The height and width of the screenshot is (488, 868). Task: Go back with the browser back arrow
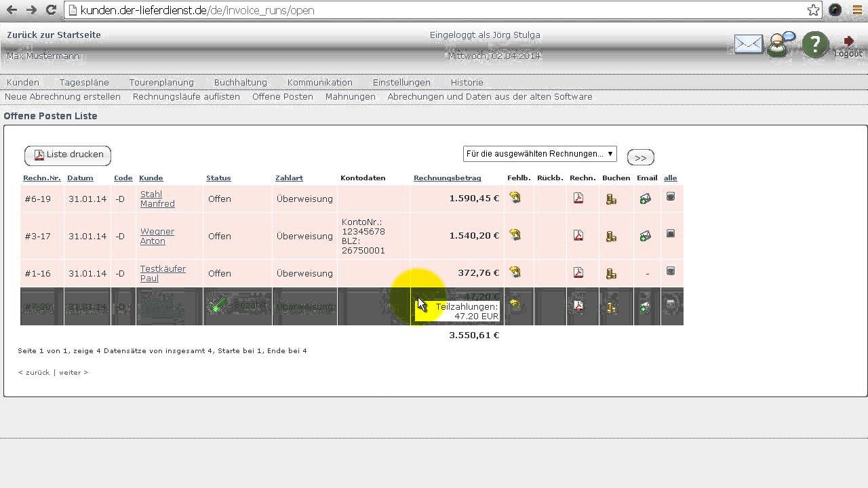coord(12,10)
